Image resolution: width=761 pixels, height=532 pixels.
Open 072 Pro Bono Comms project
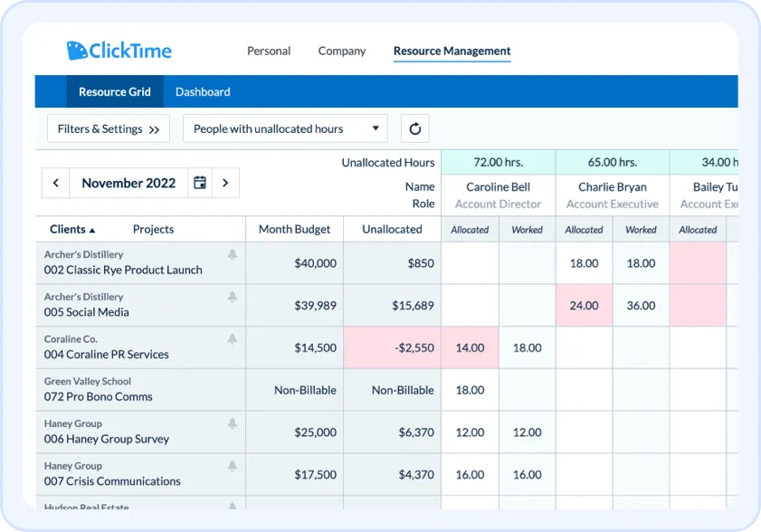[x=98, y=396]
